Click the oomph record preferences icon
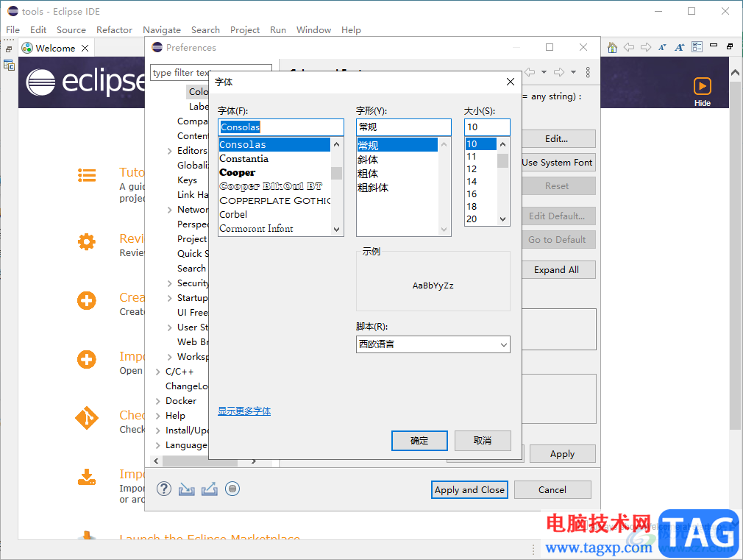The image size is (743, 560). (232, 489)
